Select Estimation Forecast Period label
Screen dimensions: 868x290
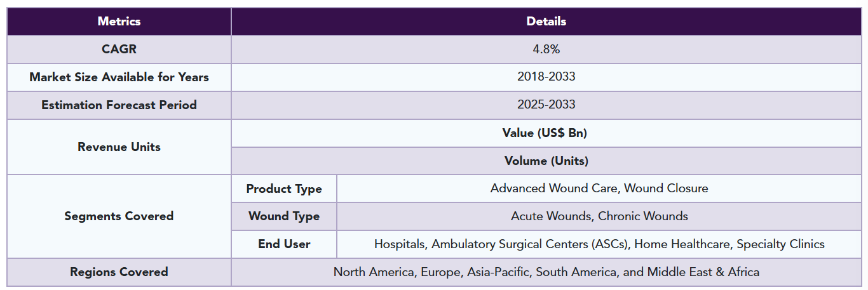point(119,105)
